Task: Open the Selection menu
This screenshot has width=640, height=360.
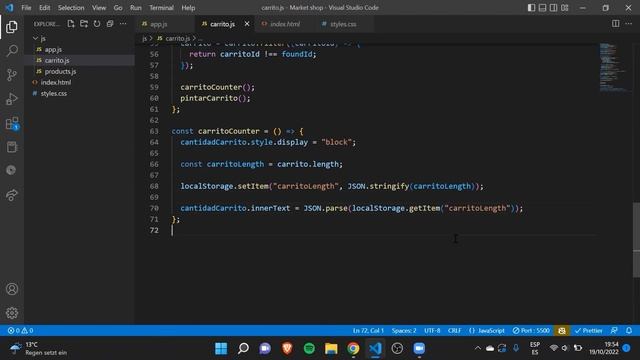Action: pyautogui.click(x=71, y=8)
